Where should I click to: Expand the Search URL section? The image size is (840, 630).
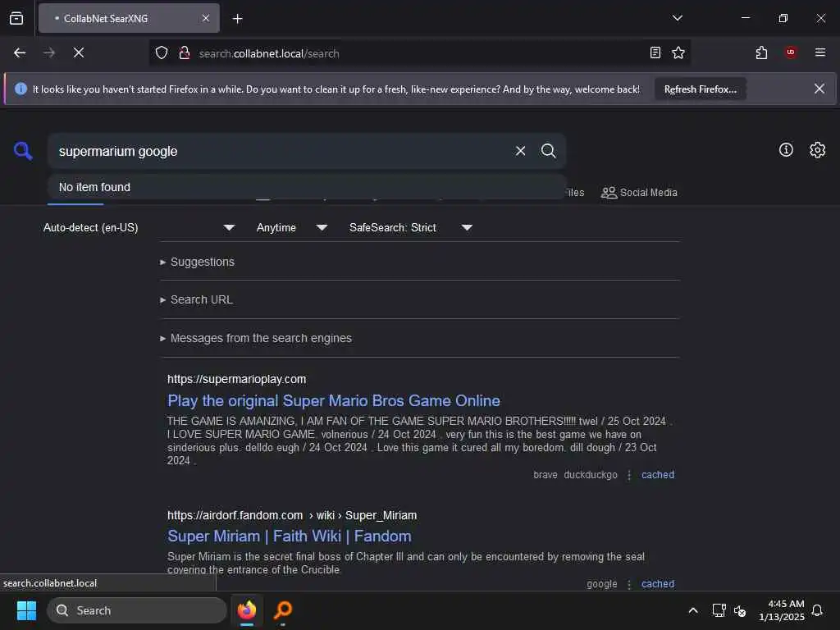[197, 300]
